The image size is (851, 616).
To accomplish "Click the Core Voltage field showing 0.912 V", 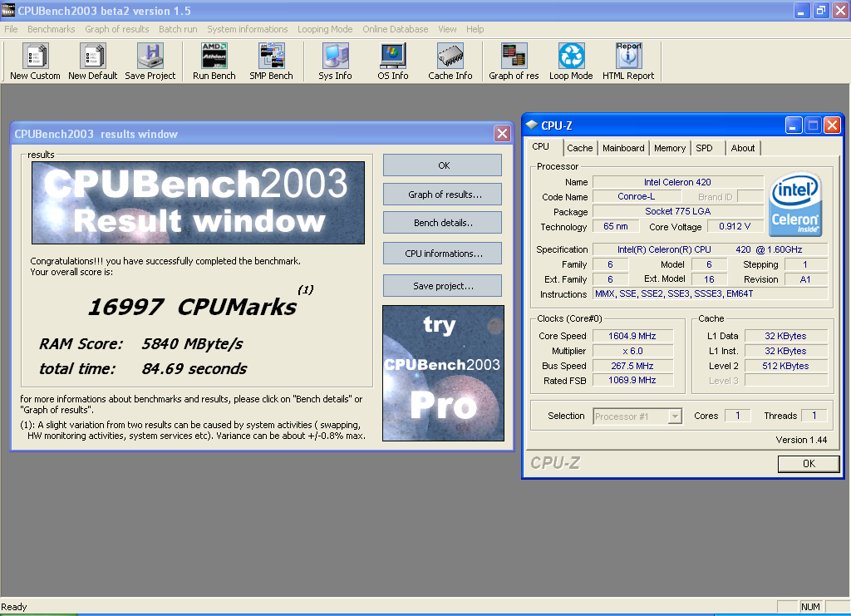I will coord(735,226).
